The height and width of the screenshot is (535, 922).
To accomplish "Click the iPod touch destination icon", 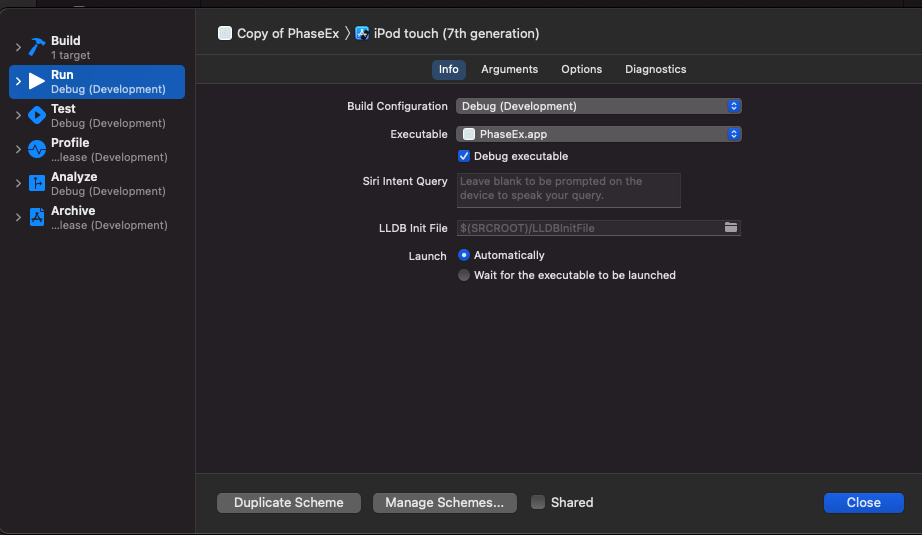I will pyautogui.click(x=362, y=34).
